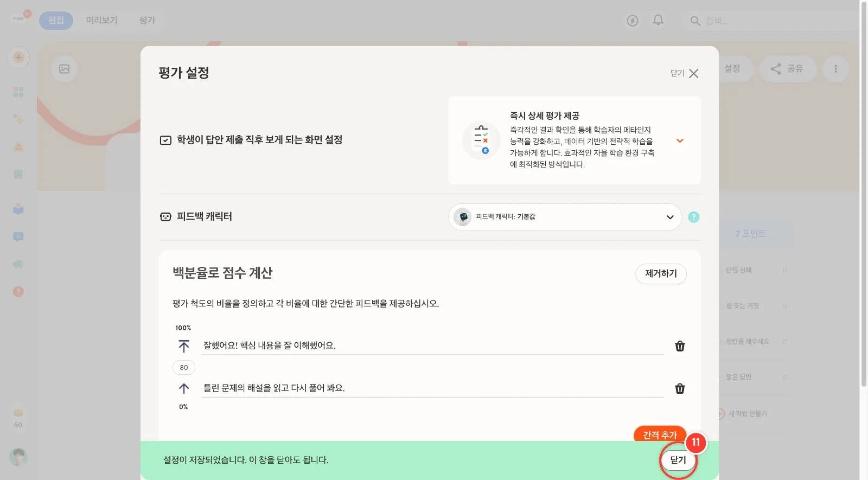This screenshot has height=480, width=868.
Task: Click the 제거하기 button
Action: coord(661,273)
